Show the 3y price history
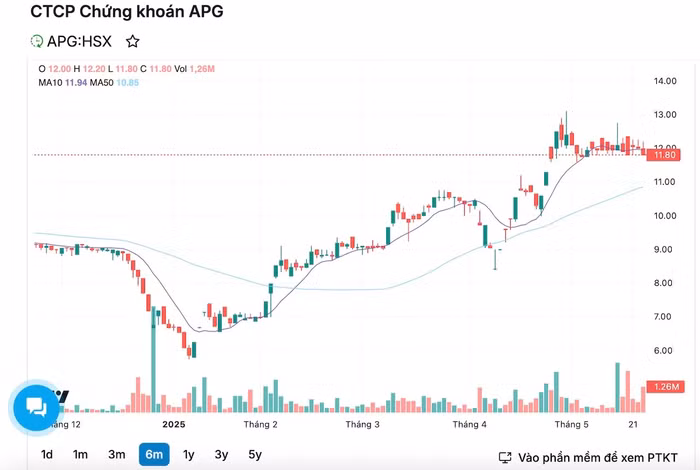This screenshot has width=700, height=470. [x=221, y=454]
